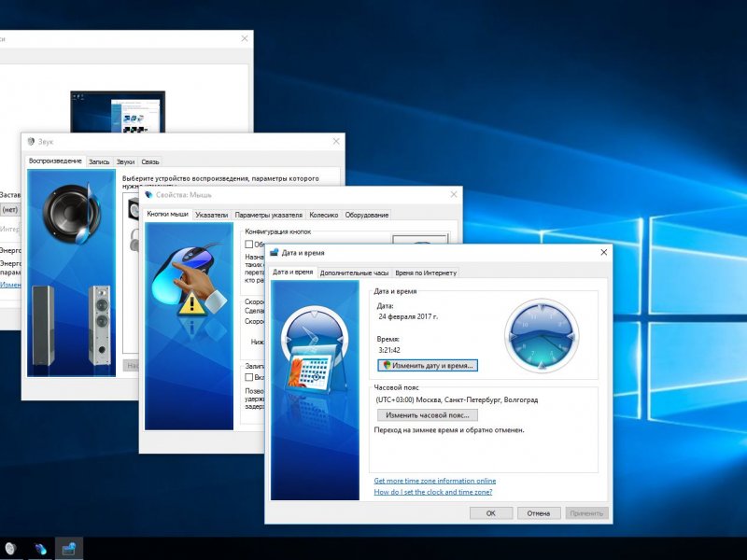Click the title bar icon of Дата и время window
747x560 pixels.
tap(274, 252)
